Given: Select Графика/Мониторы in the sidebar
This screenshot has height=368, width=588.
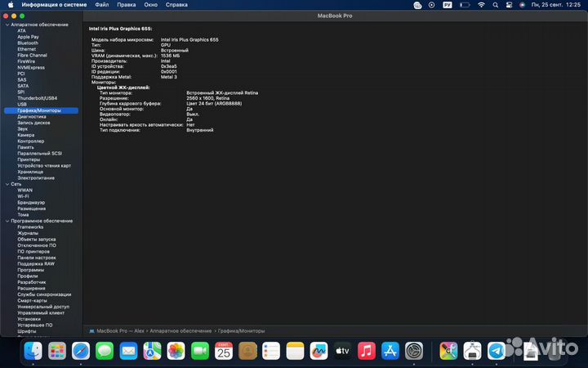Looking at the screenshot, I should point(42,110).
